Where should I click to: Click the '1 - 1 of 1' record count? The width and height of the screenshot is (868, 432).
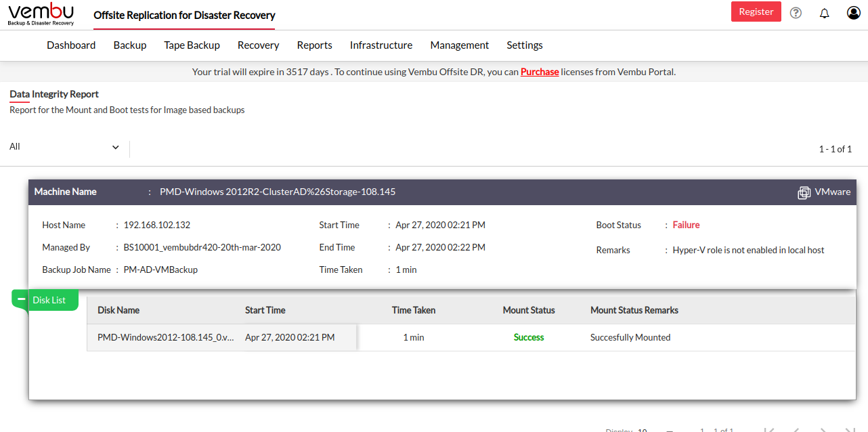click(x=835, y=149)
